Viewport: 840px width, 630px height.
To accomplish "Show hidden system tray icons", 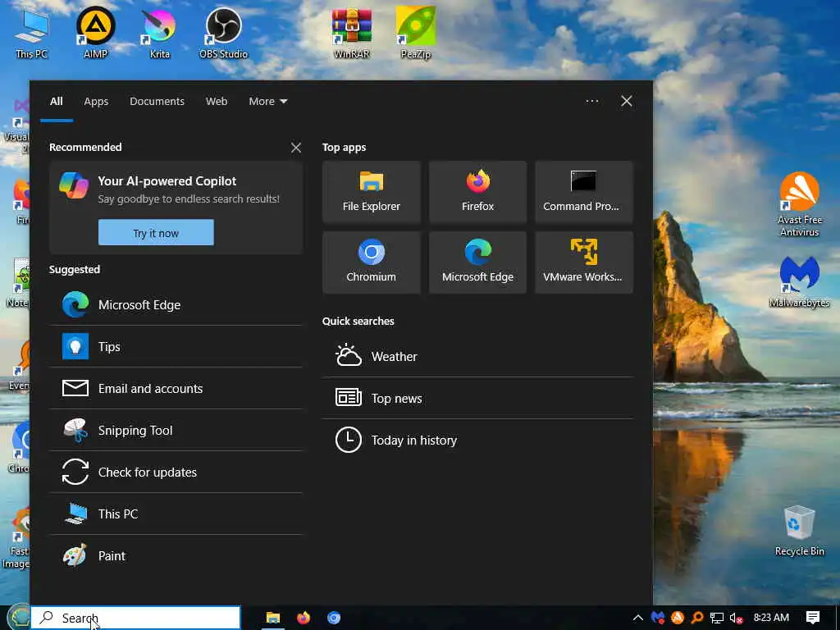I will coord(637,618).
